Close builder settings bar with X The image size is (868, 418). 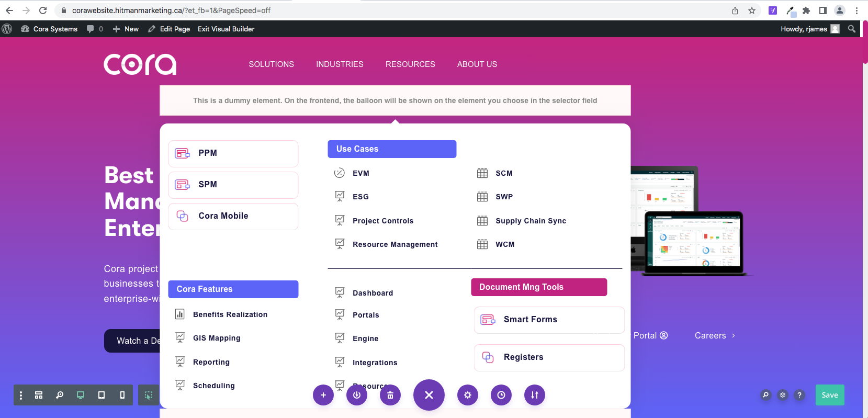point(429,395)
